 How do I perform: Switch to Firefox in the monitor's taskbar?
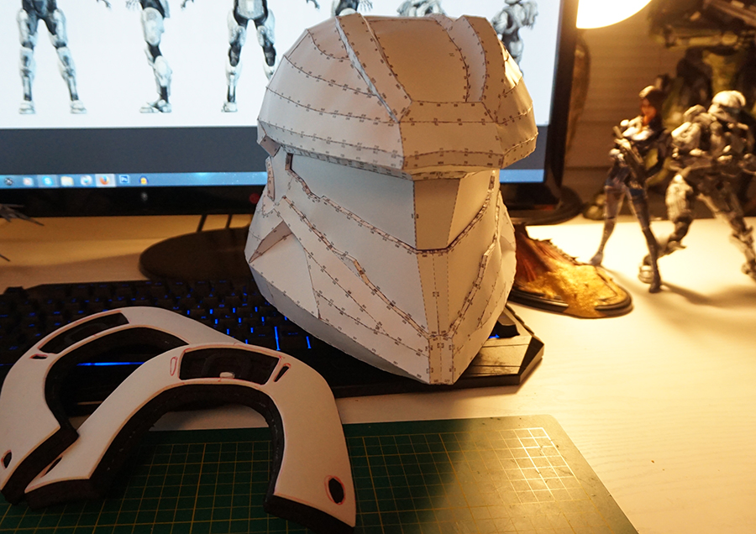pos(105,181)
